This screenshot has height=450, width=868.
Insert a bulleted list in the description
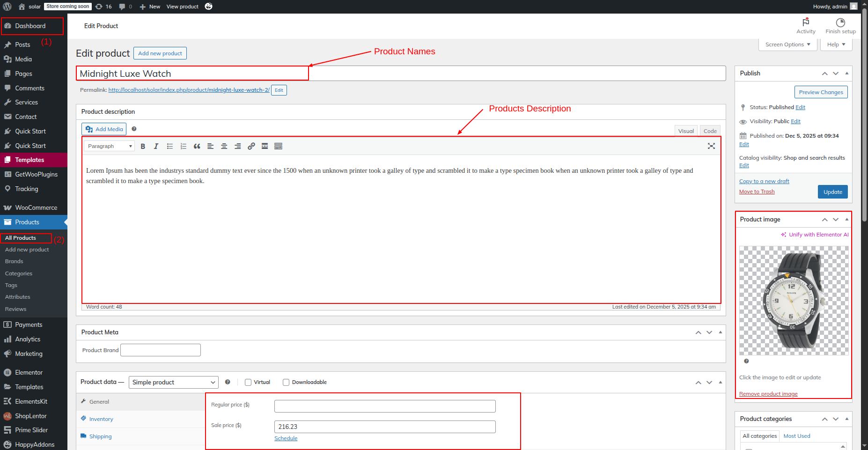[170, 147]
